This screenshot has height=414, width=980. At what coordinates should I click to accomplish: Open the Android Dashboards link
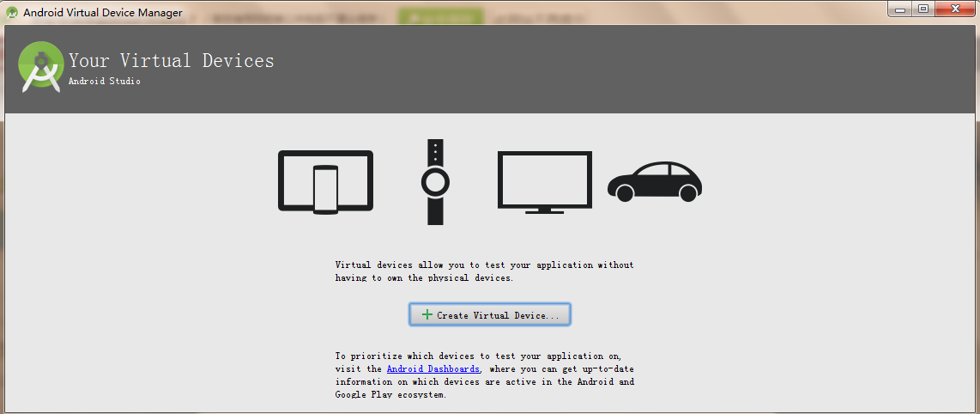[x=433, y=369]
